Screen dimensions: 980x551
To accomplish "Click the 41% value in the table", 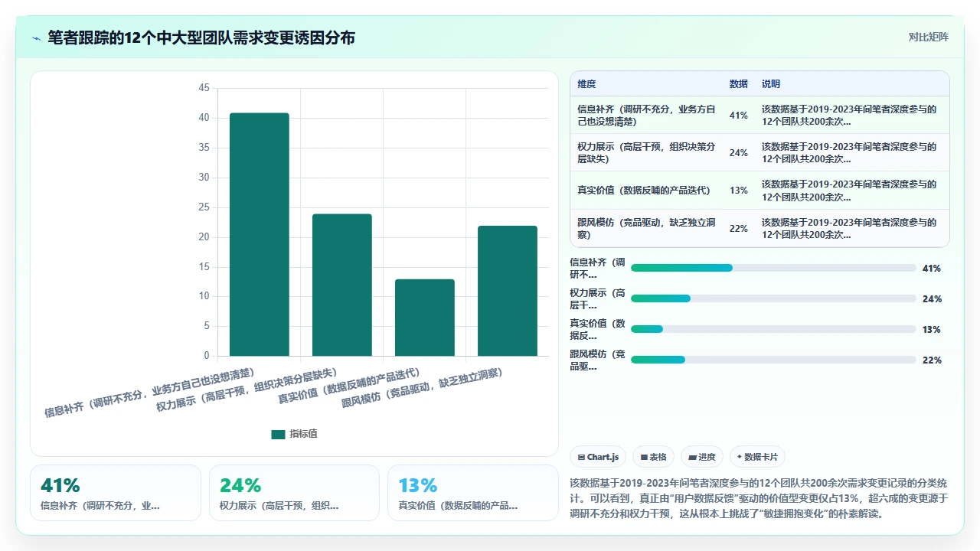I will [x=739, y=115].
